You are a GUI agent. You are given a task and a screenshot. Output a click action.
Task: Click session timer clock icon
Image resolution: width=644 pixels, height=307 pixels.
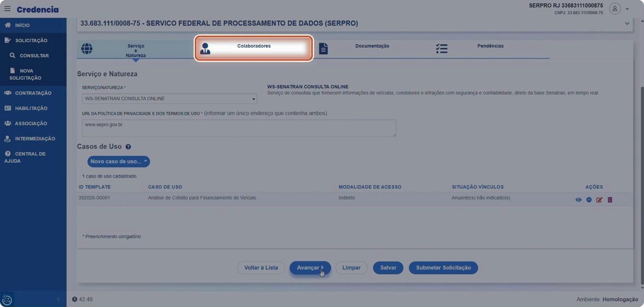(x=75, y=300)
